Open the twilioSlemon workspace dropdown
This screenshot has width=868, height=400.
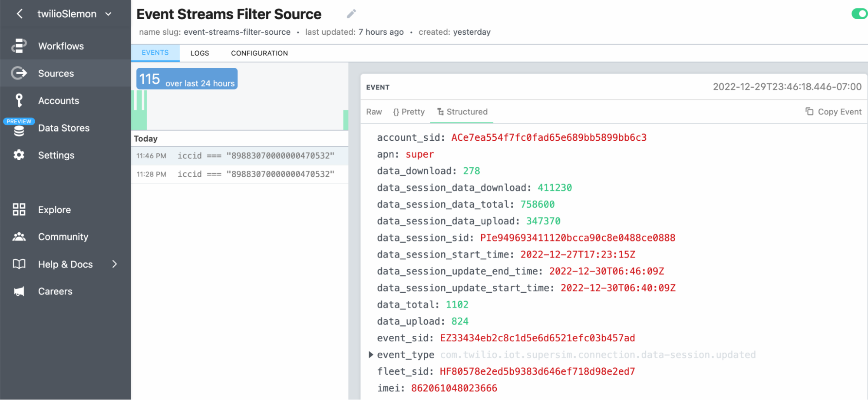pos(74,14)
